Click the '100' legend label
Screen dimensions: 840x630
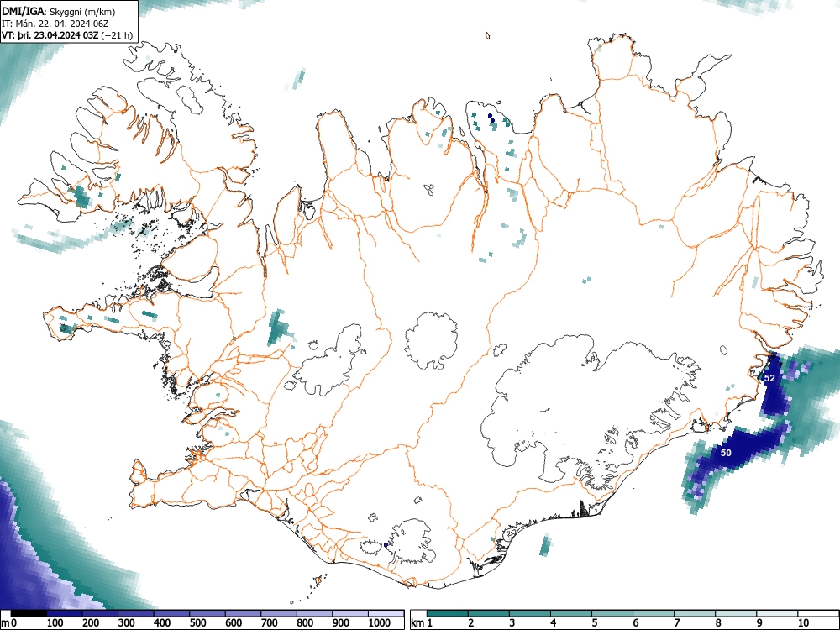(55, 623)
